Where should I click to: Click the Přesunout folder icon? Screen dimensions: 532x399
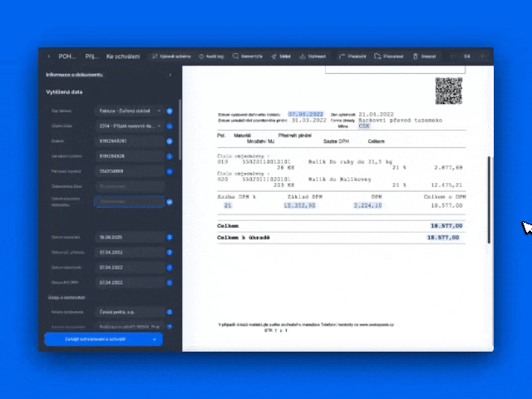click(x=377, y=57)
